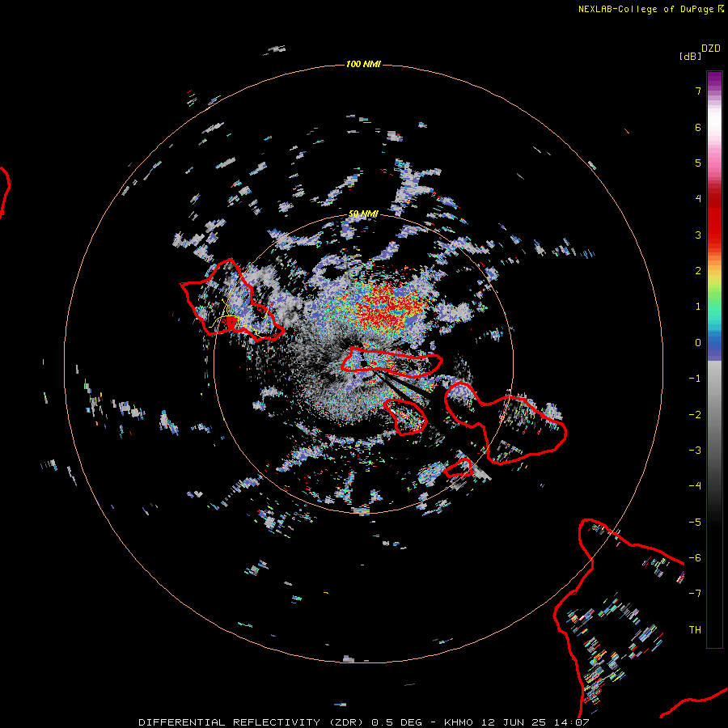
Task: Click the -6 dB value on the scale
Action: 695,558
